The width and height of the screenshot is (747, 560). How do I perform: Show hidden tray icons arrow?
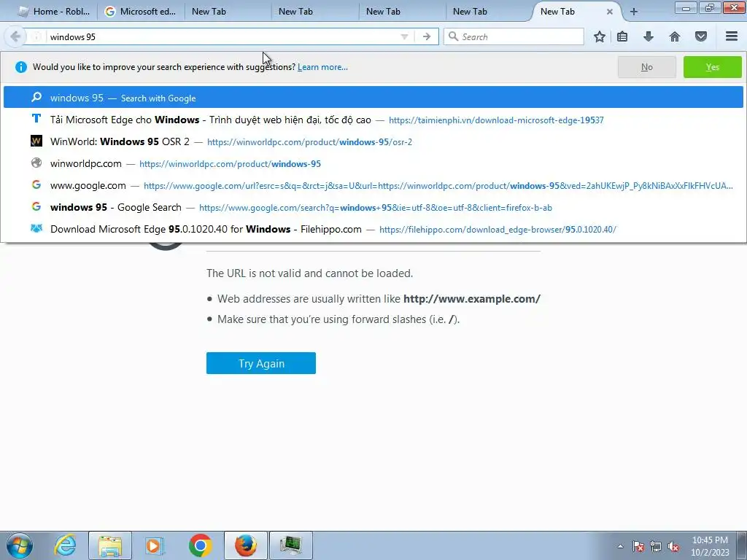point(620,546)
